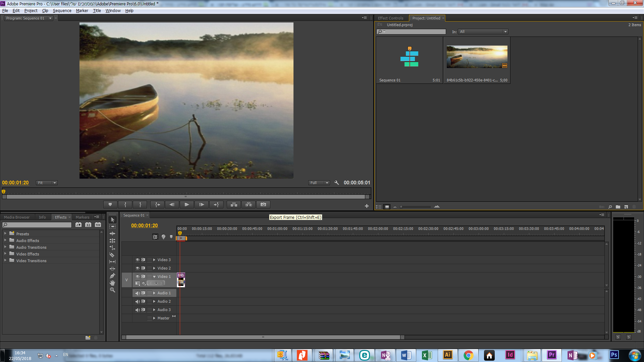This screenshot has width=644, height=362.
Task: Click the Lift button in program monitor
Action: (x=234, y=204)
